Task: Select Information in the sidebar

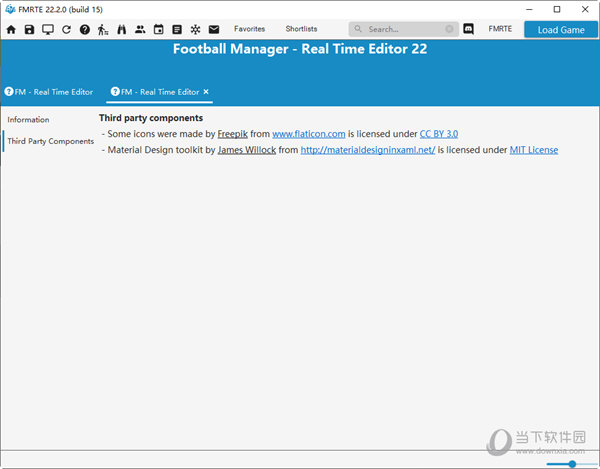Action: pos(28,120)
